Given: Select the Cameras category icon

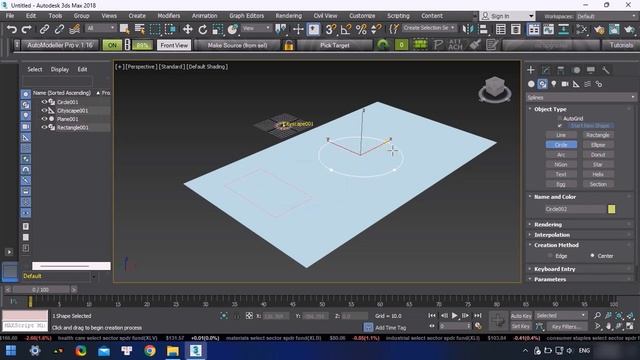Looking at the screenshot, I should coord(565,84).
